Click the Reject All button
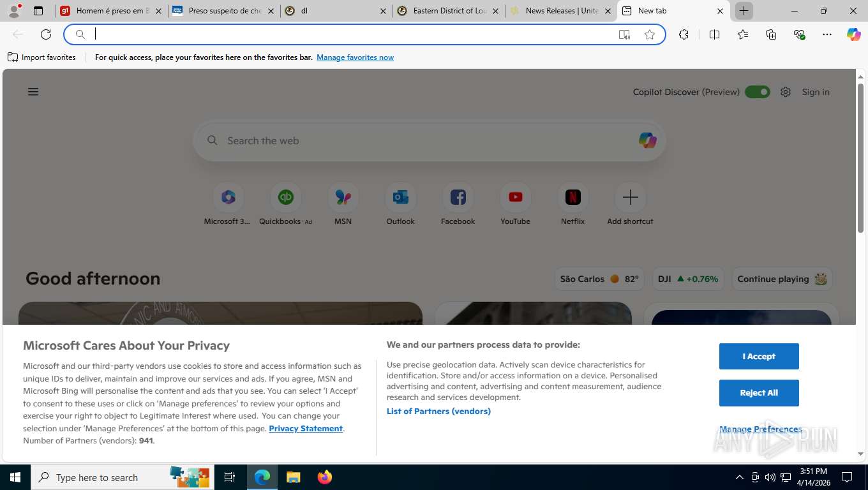The height and width of the screenshot is (490, 868). 759,393
